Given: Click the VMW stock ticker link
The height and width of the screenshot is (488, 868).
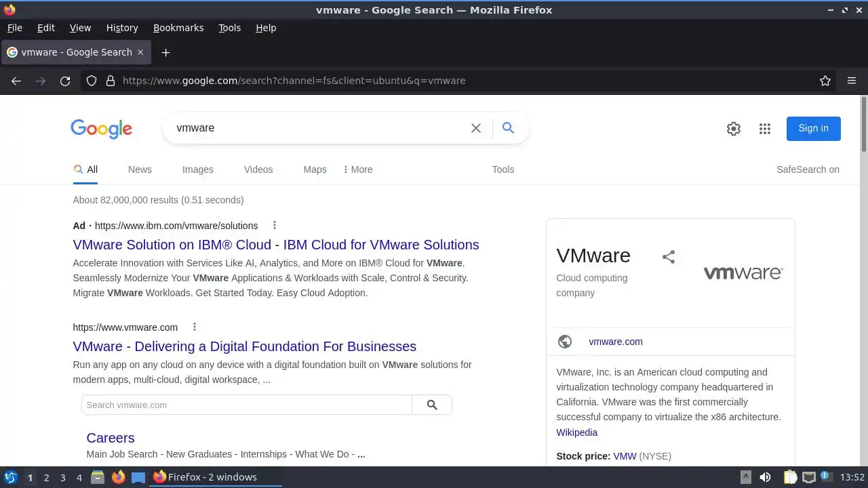Looking at the screenshot, I should pos(625,456).
